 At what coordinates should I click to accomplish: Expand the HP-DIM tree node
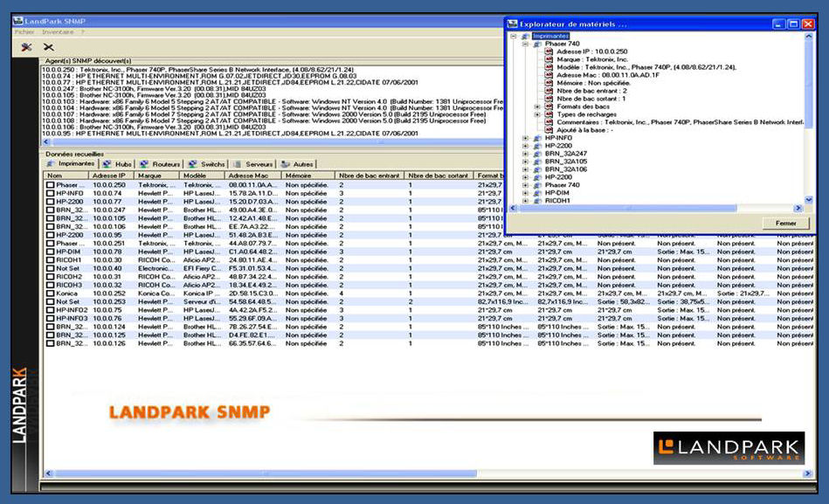coord(525,193)
